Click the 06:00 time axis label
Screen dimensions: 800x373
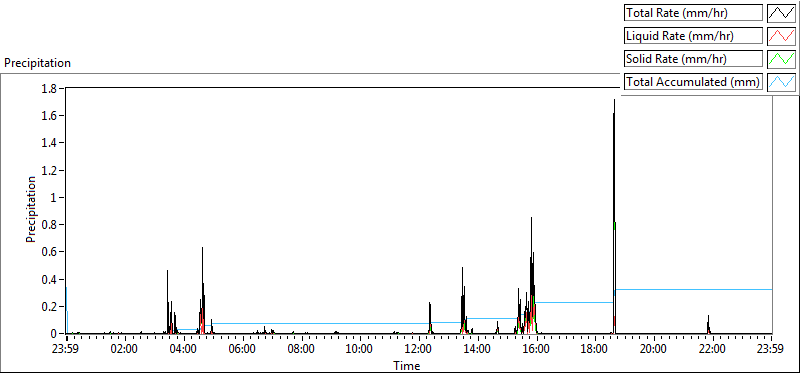(x=243, y=350)
